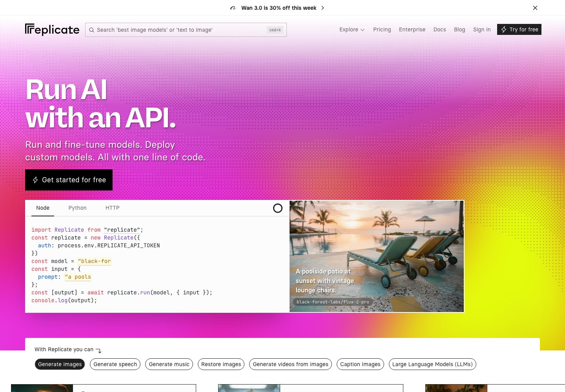Select the Caption Images chip
This screenshot has width=565, height=392.
click(x=360, y=364)
